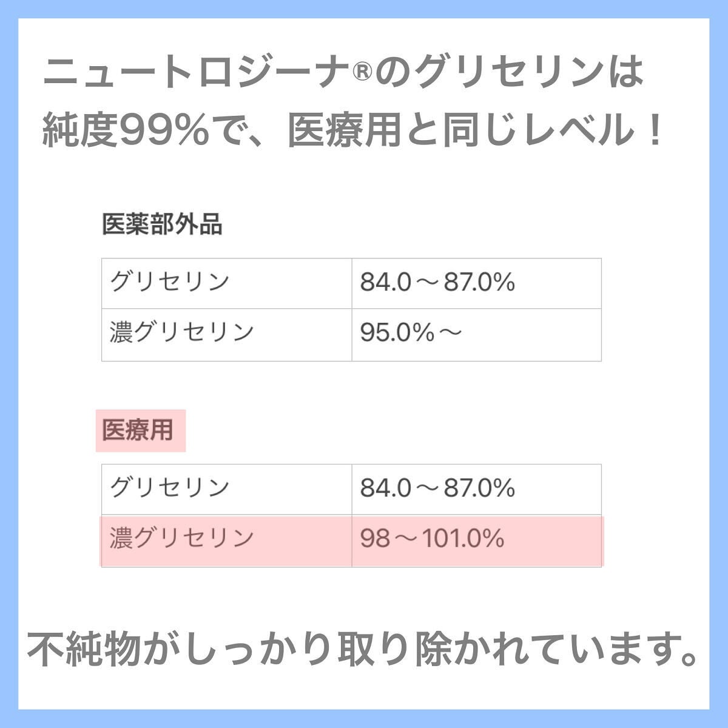The image size is (728, 728).
Task: Click the 不純物 word in the footer
Action: [84, 650]
